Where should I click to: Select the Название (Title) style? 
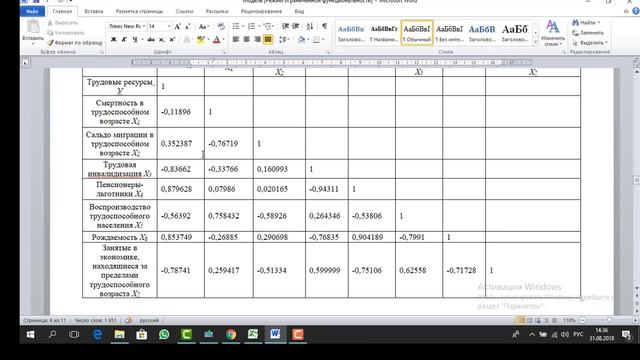pos(384,33)
